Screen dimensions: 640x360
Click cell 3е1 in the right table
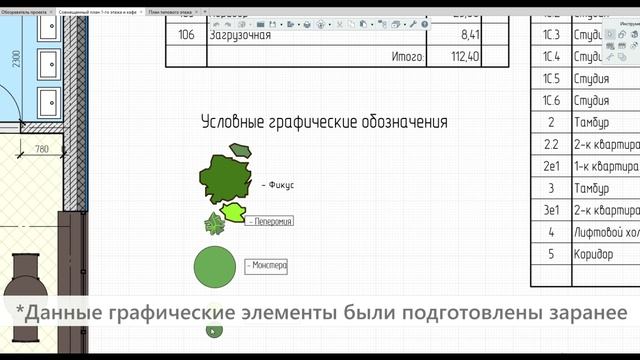click(x=551, y=210)
